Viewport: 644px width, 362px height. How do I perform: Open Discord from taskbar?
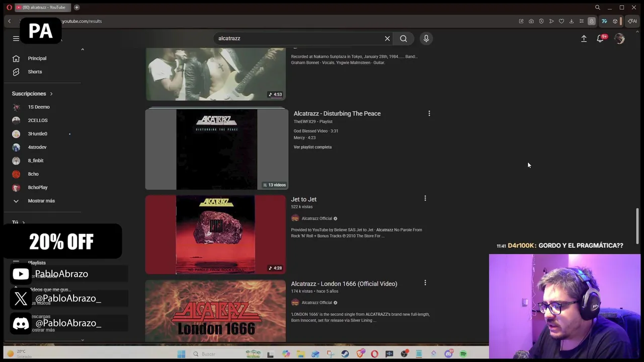pyautogui.click(x=448, y=354)
